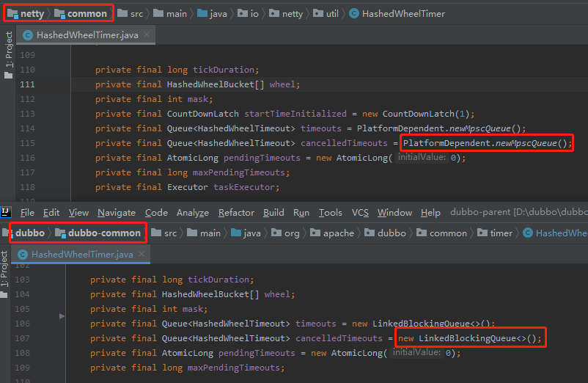The height and width of the screenshot is (383, 588).
Task: Click dubbo-common module in lower breadcrumb
Action: [x=98, y=233]
